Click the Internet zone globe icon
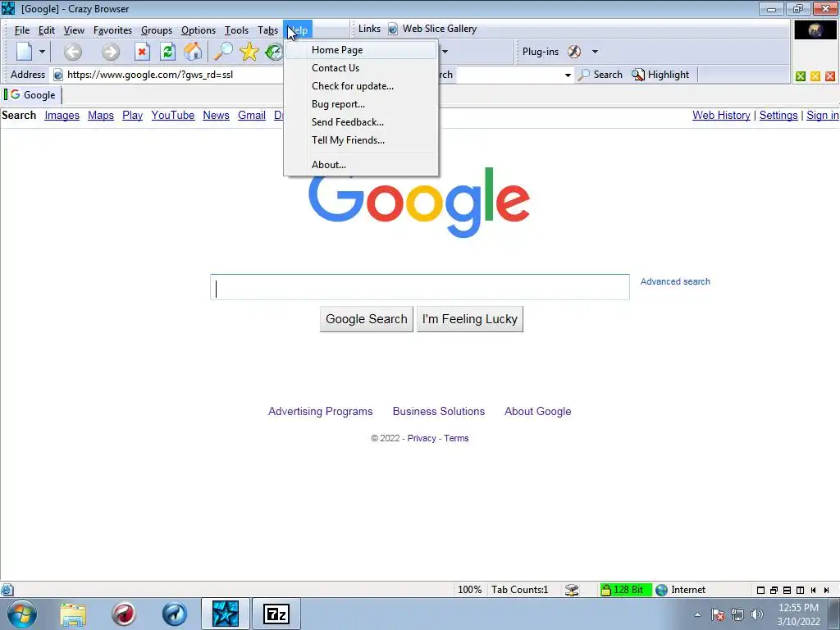The width and height of the screenshot is (840, 630). tap(662, 590)
